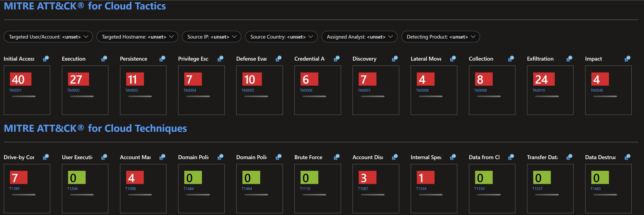Image resolution: width=644 pixels, height=215 pixels.
Task: Click the T1087 technique ID
Action: point(363,189)
